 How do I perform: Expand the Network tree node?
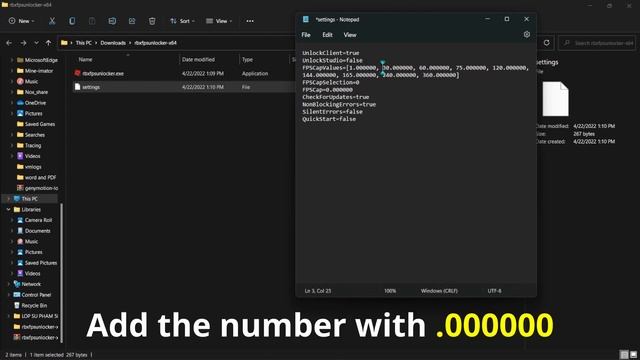[8, 284]
